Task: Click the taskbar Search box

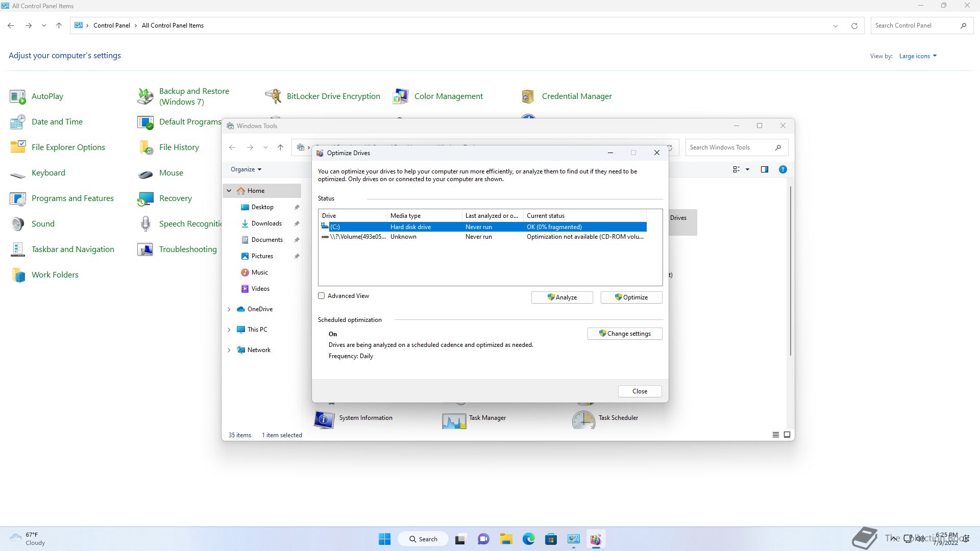Action: coord(423,539)
